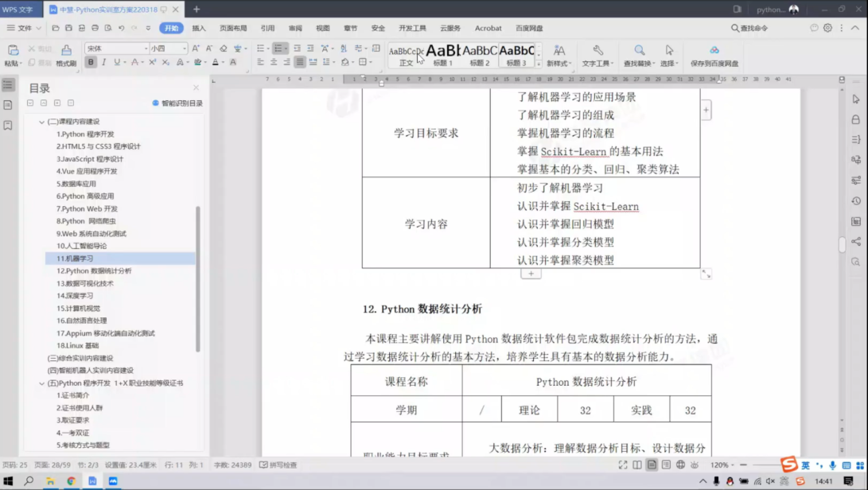Screen dimensions: 868x490
Task: Click the 智能识别目录 button in outline pane
Action: click(177, 103)
